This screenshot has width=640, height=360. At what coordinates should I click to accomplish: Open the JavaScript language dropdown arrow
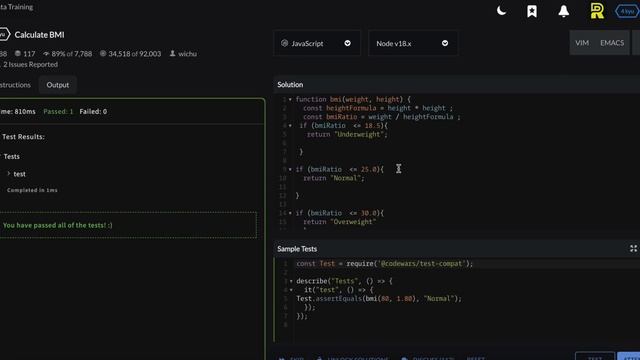coord(347,43)
